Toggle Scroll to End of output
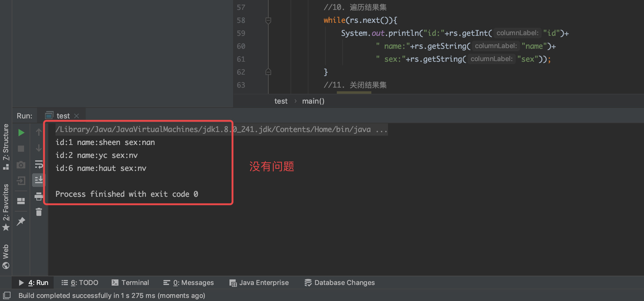 (39, 180)
